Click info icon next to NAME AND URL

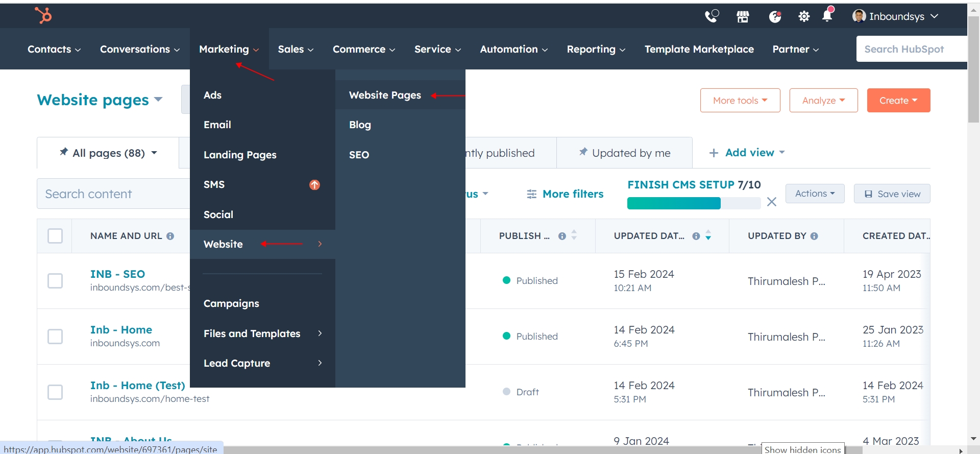(170, 236)
